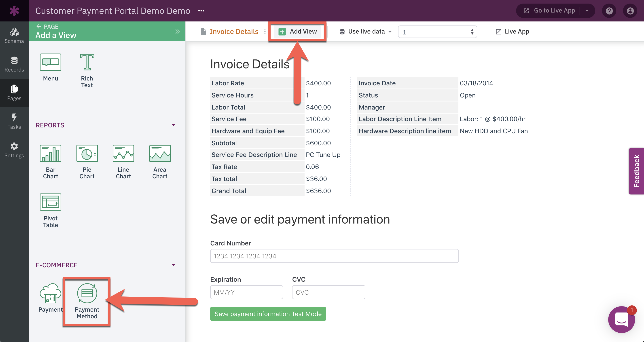This screenshot has width=644, height=342.
Task: Select the Pivot Table report
Action: coord(50,203)
